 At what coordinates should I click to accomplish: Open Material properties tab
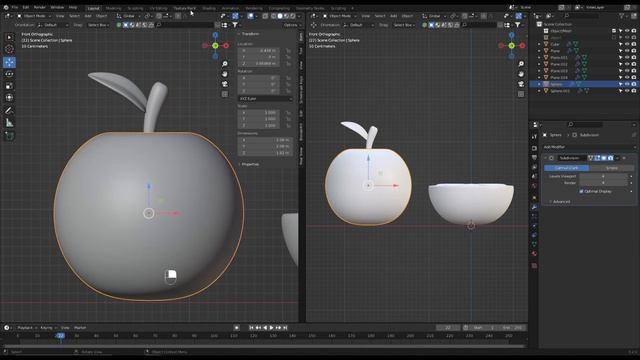pyautogui.click(x=534, y=253)
